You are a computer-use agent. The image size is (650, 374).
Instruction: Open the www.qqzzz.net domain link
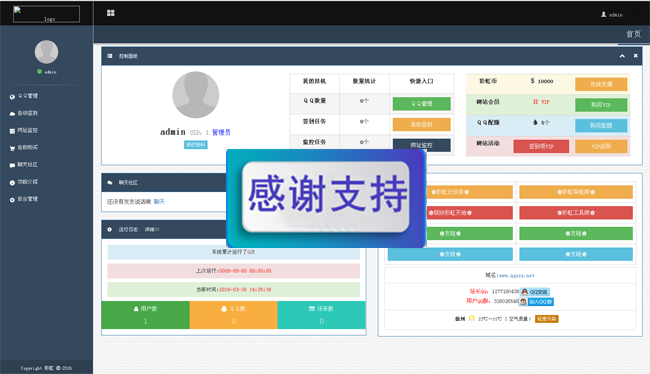click(x=516, y=275)
